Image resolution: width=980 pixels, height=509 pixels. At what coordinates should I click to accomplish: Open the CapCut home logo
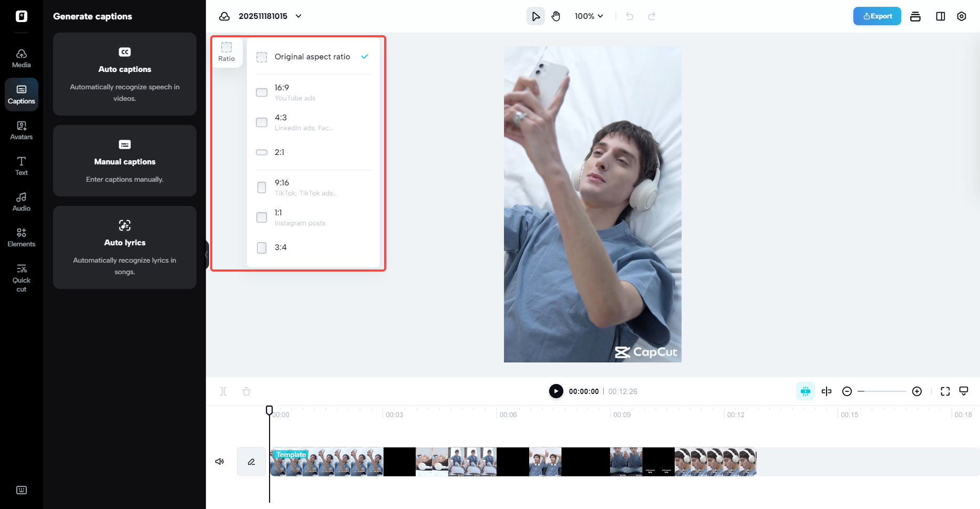tap(22, 16)
